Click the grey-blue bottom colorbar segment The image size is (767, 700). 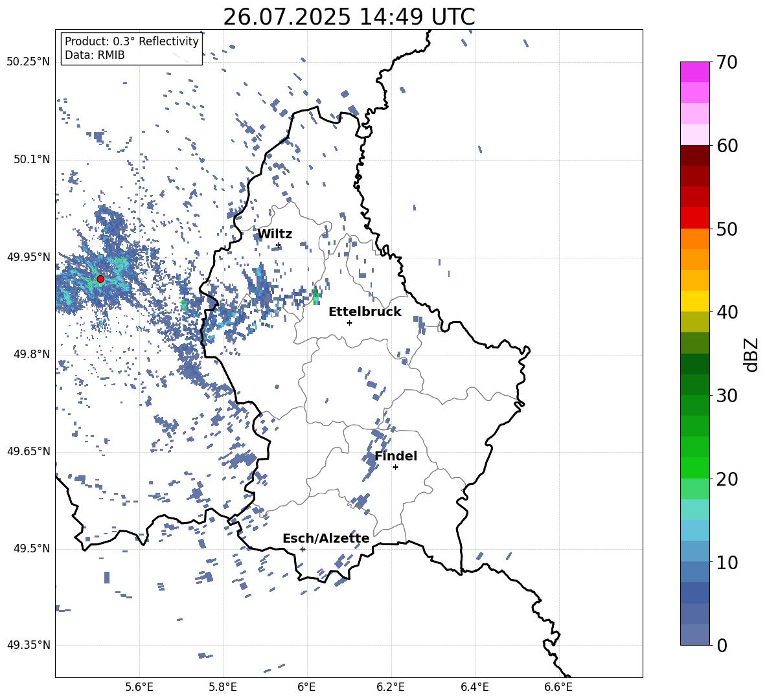pyautogui.click(x=695, y=635)
